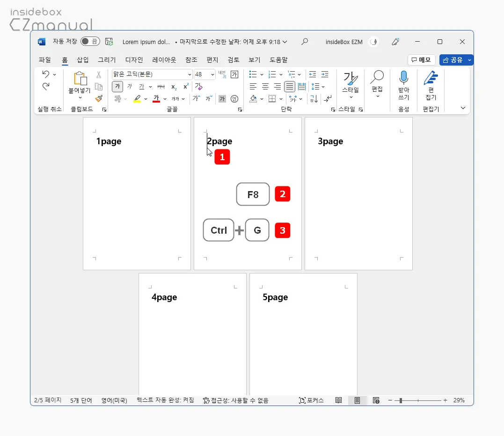The image size is (504, 436).
Task: Open the 파일 menu tab
Action: coord(44,60)
